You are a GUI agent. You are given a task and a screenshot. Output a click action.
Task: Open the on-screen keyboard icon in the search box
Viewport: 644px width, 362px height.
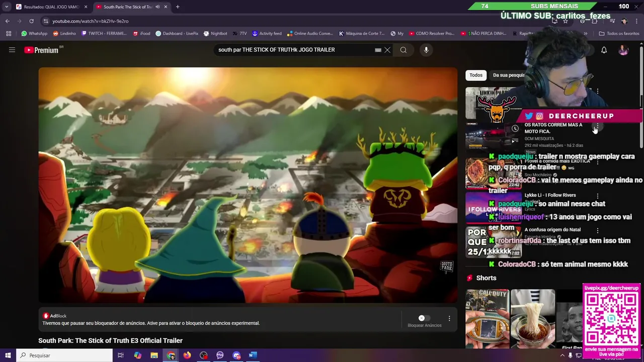click(378, 50)
